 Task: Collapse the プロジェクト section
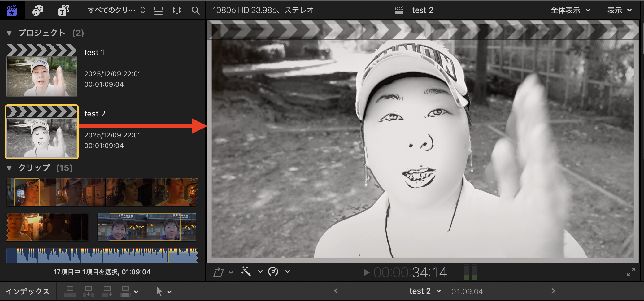pyautogui.click(x=9, y=33)
